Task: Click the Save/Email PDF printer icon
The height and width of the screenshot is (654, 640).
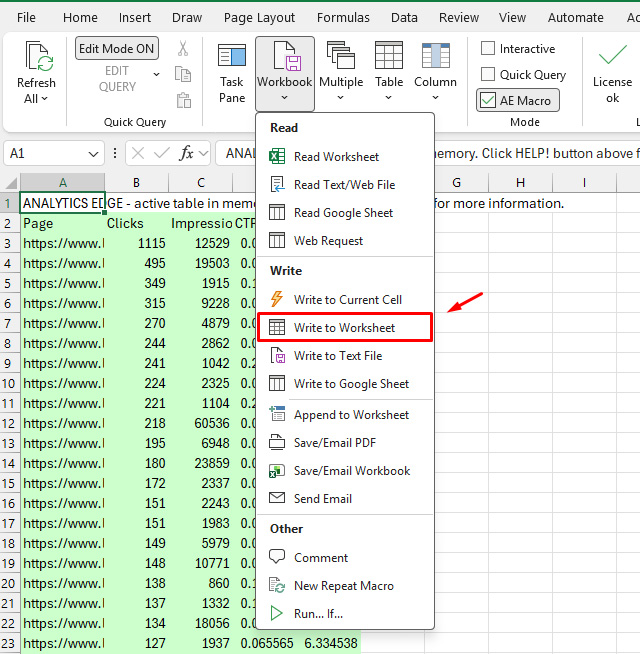Action: pyautogui.click(x=277, y=442)
